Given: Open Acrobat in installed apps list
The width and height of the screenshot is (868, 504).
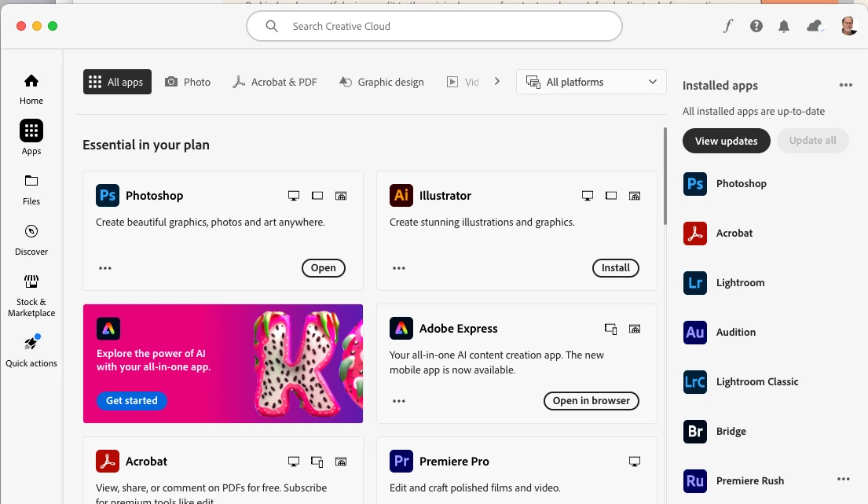Looking at the screenshot, I should 718,234.
